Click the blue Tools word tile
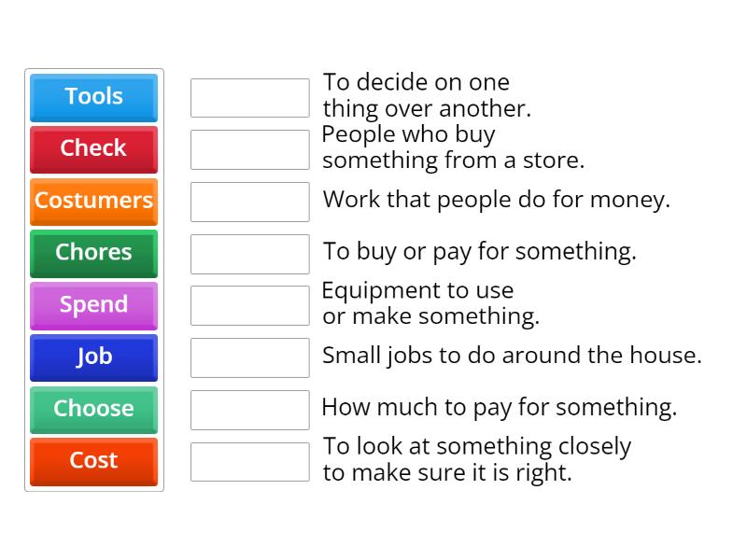This screenshot has width=747, height=560. pos(93,97)
